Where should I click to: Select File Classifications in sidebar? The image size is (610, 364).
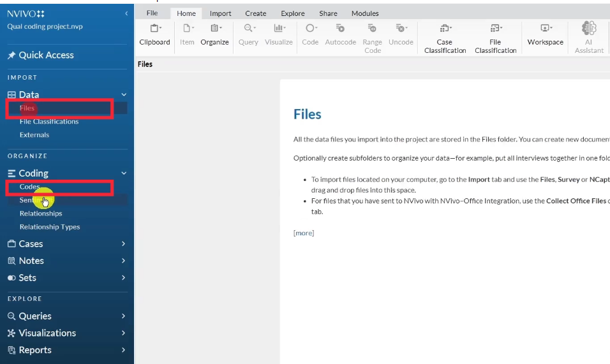(x=49, y=121)
